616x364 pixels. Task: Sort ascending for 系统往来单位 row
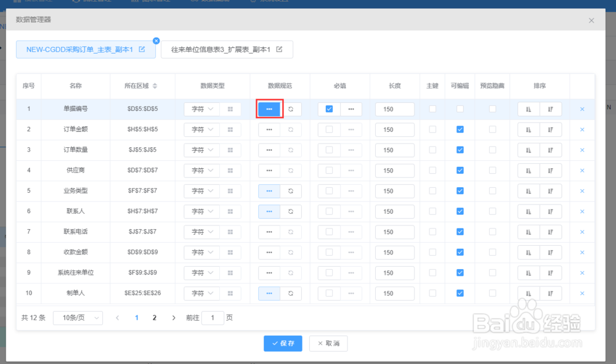(x=529, y=273)
